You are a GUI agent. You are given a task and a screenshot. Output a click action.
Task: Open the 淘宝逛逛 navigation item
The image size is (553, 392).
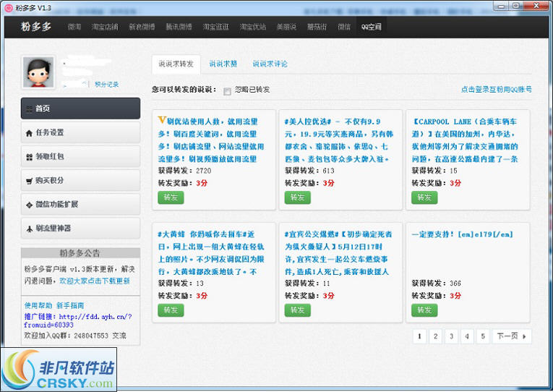coord(216,27)
